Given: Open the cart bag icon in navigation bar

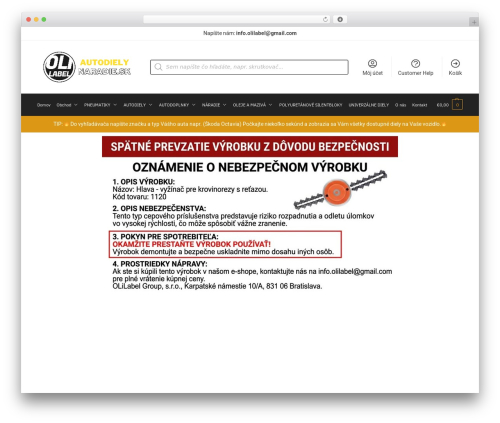Looking at the screenshot, I should (457, 104).
